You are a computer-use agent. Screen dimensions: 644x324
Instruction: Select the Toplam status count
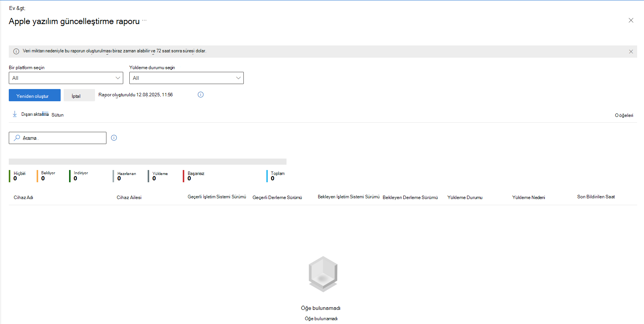tap(276, 176)
